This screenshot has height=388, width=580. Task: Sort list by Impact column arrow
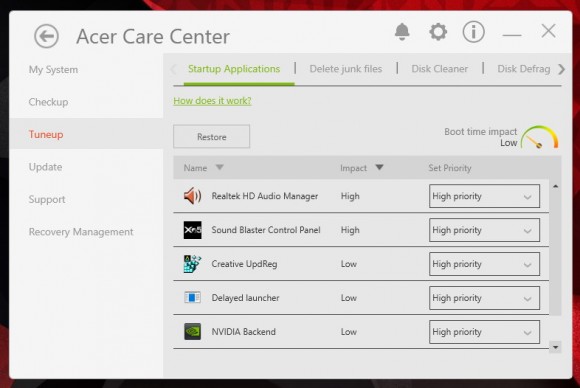tap(379, 168)
